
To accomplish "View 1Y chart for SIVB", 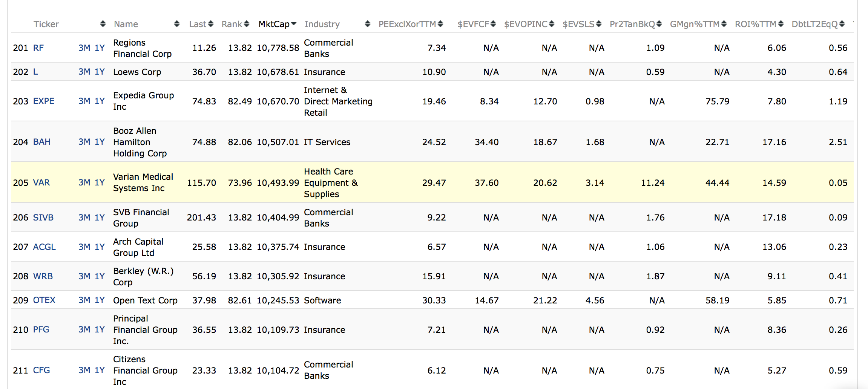I will click(100, 217).
